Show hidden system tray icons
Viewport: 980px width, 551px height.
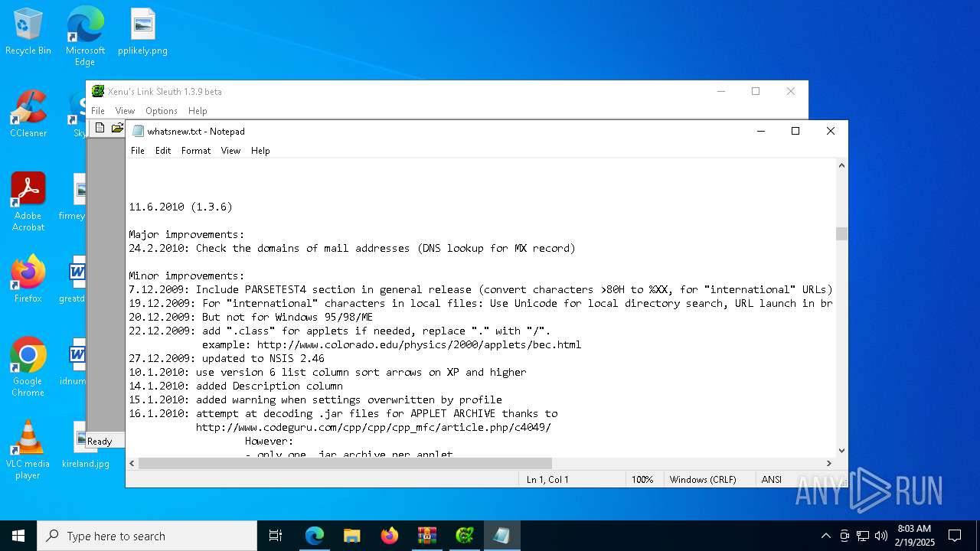click(825, 536)
